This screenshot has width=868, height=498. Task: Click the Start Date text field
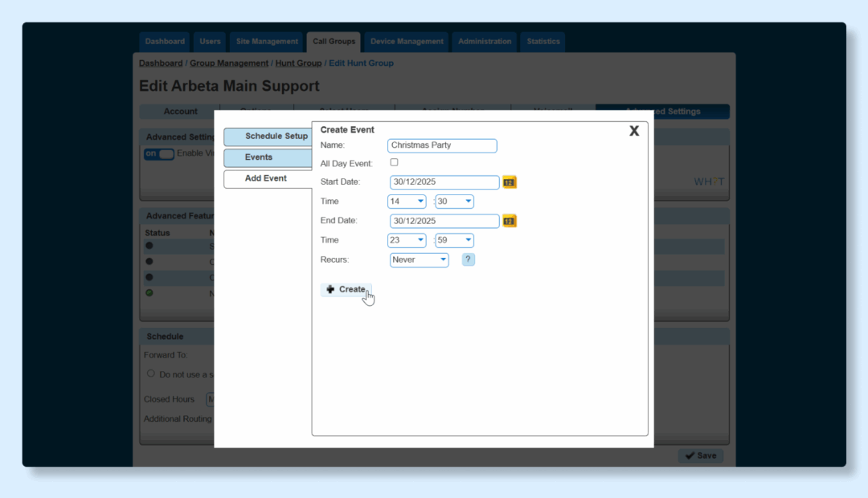tap(444, 182)
